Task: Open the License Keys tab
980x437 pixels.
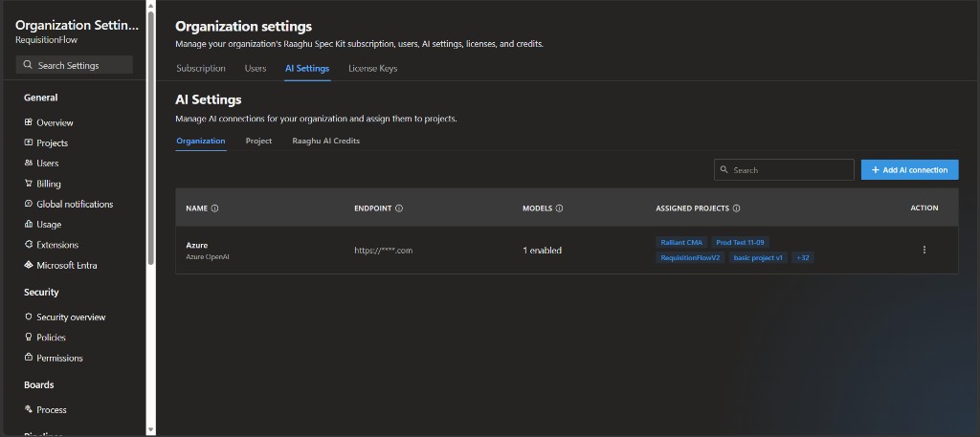Action: point(372,69)
